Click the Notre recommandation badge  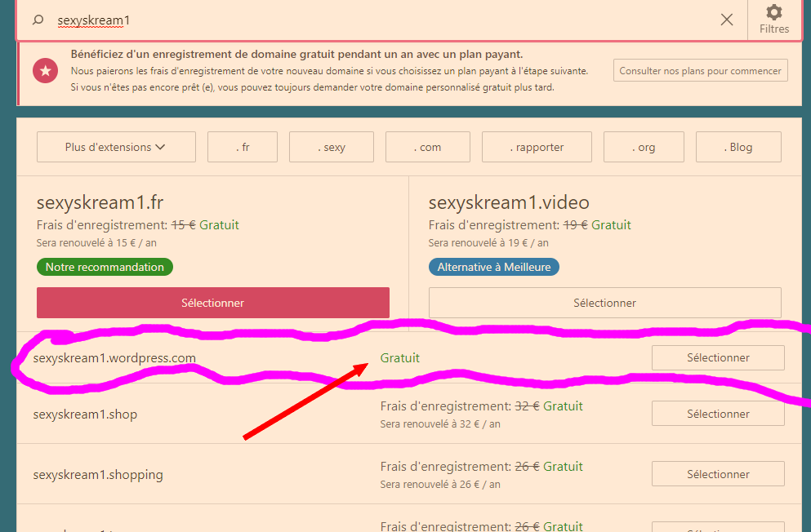click(105, 267)
